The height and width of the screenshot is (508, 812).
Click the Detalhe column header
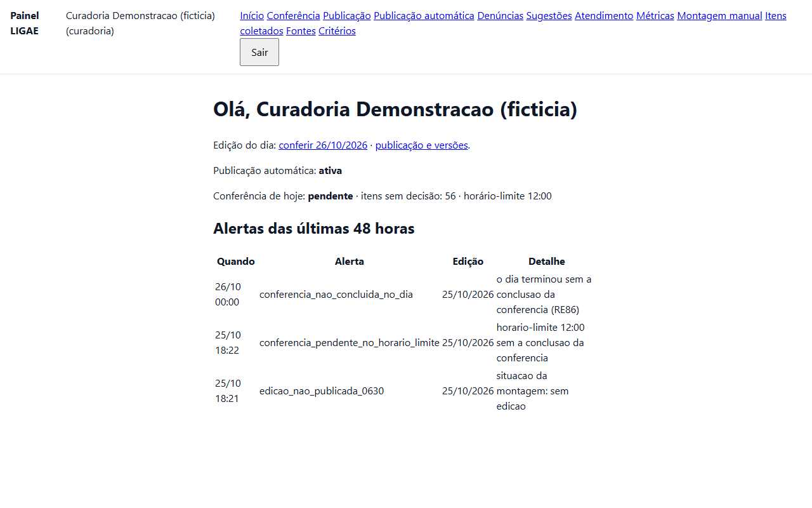(x=547, y=261)
